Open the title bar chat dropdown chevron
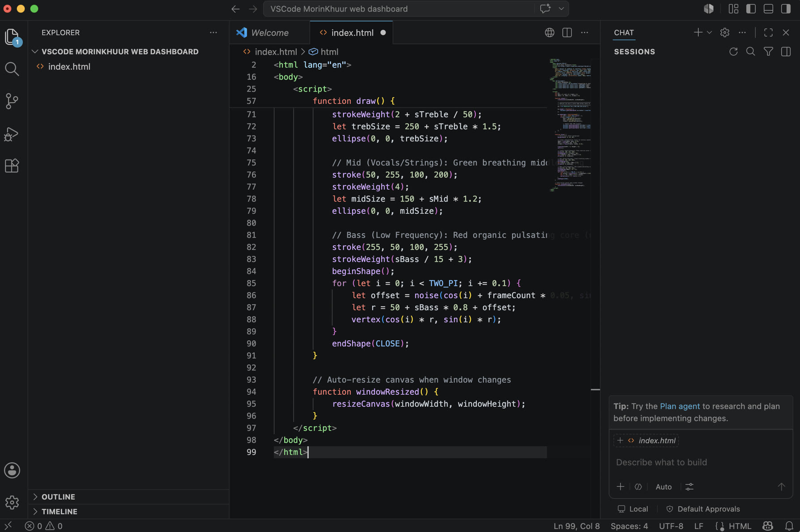This screenshot has height=532, width=800. [561, 9]
